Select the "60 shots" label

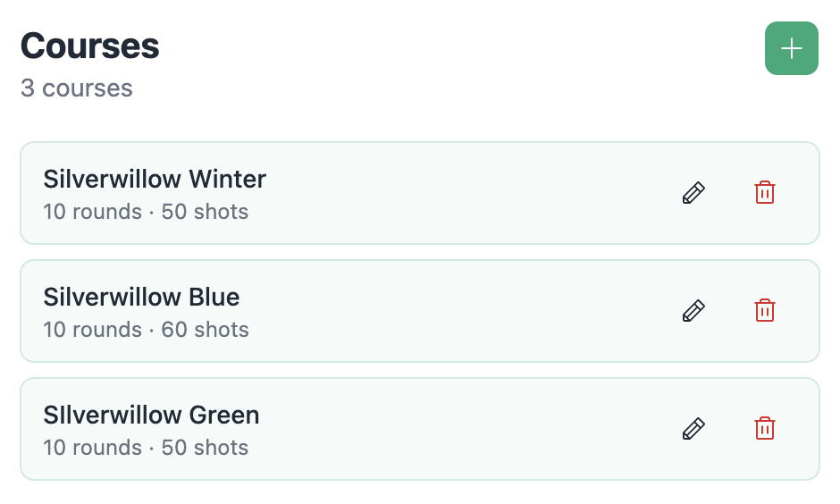[205, 330]
